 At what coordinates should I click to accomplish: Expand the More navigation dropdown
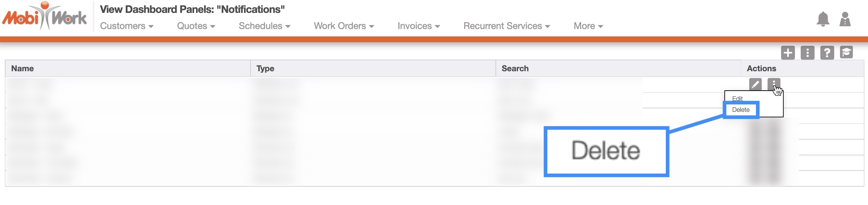588,26
